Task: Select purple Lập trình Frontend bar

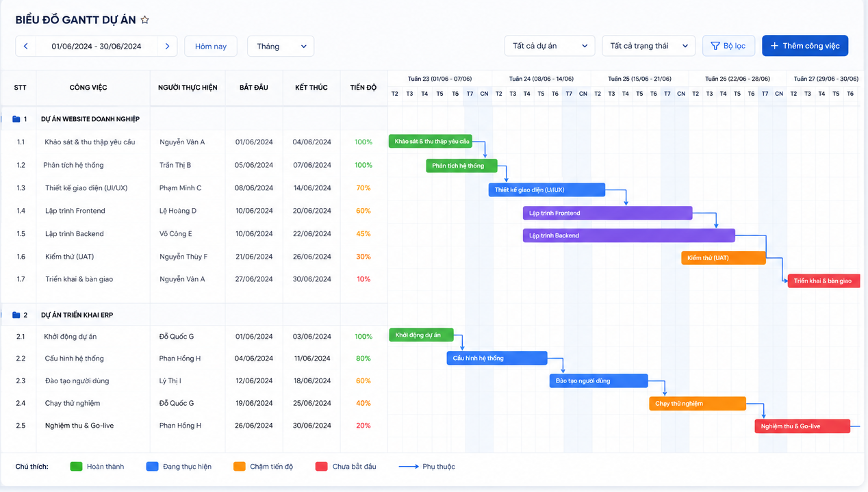Action: [x=608, y=213]
